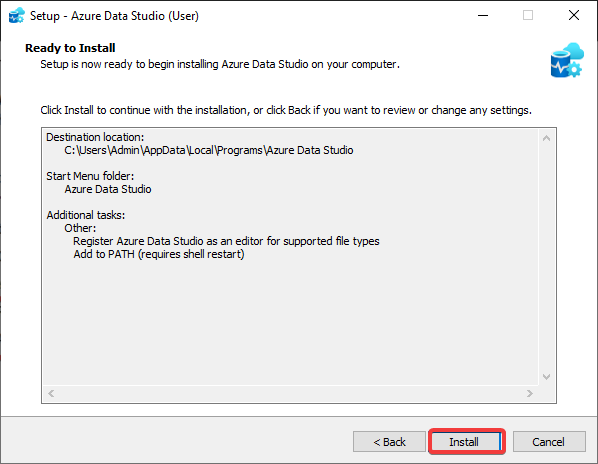Click the summary box scroll-down arrow
This screenshot has width=598, height=464.
(x=546, y=377)
